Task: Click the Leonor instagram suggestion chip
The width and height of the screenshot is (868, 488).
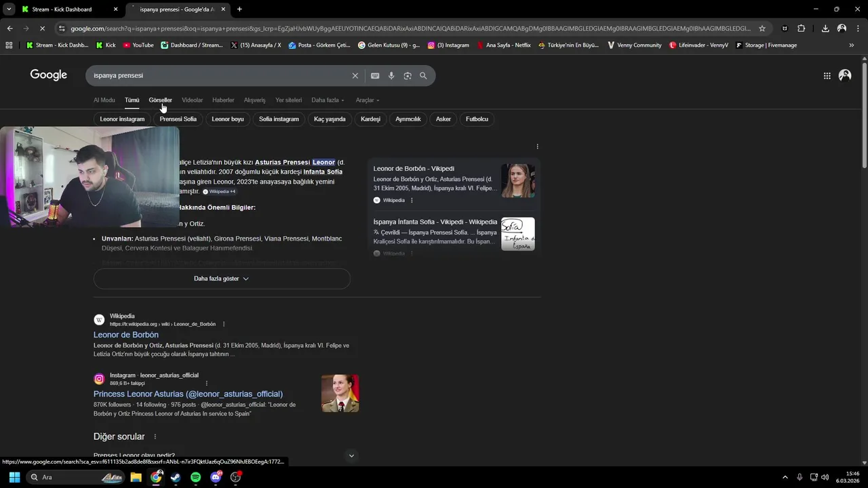Action: tap(122, 119)
